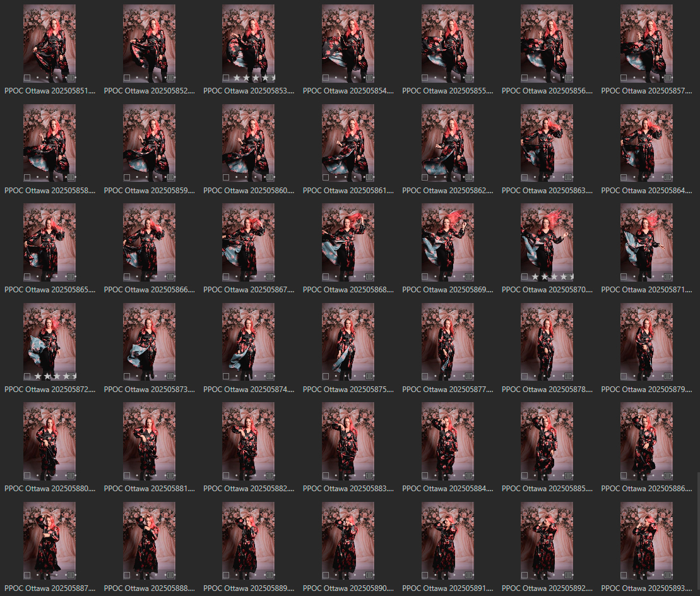
Task: Toggle the checkbox on thumbnail 202505887
Action: coord(27,575)
